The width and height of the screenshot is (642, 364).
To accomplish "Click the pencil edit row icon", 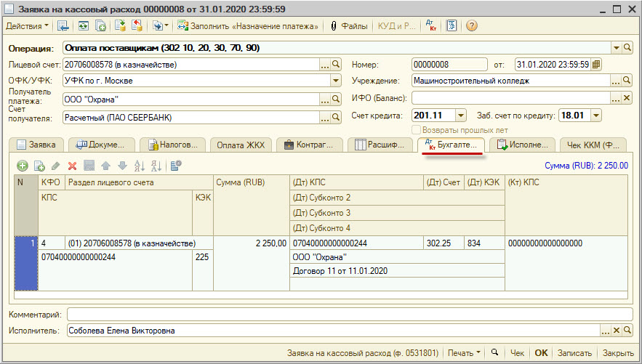I will [56, 166].
